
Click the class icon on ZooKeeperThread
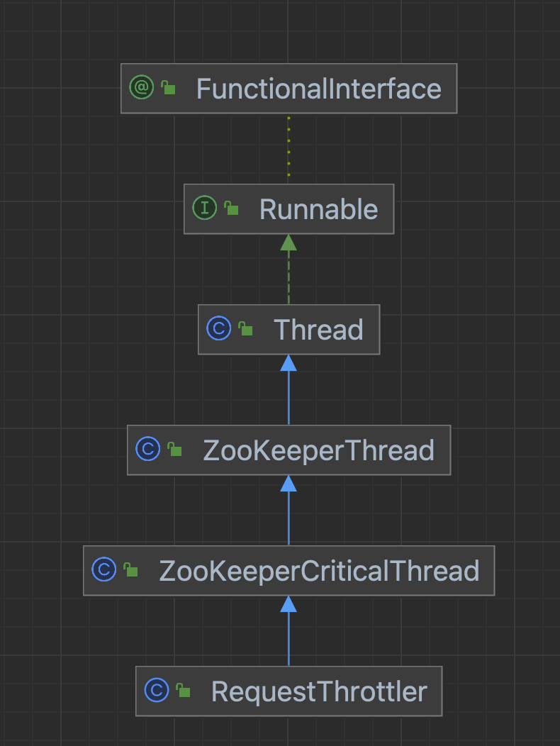coord(147,450)
